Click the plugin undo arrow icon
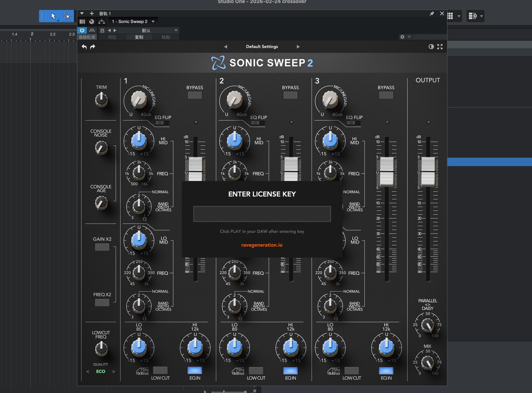Viewport: 532px width, 393px height. (84, 47)
